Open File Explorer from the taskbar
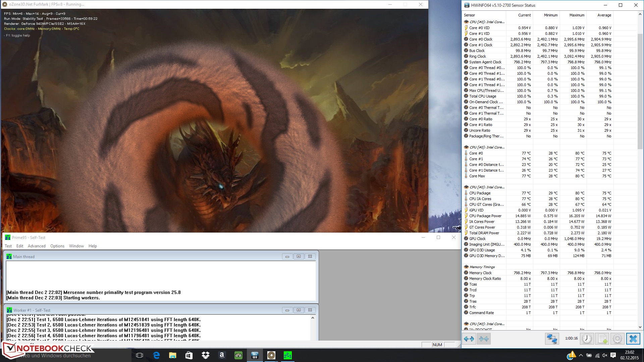This screenshot has height=362, width=644. (x=172, y=355)
